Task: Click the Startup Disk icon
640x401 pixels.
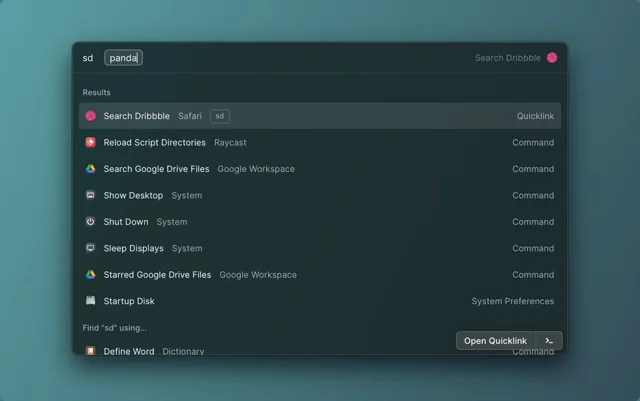Action: [x=91, y=301]
